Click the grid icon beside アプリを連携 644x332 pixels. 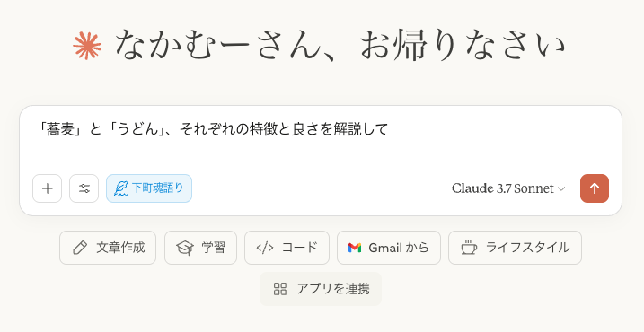pos(280,289)
